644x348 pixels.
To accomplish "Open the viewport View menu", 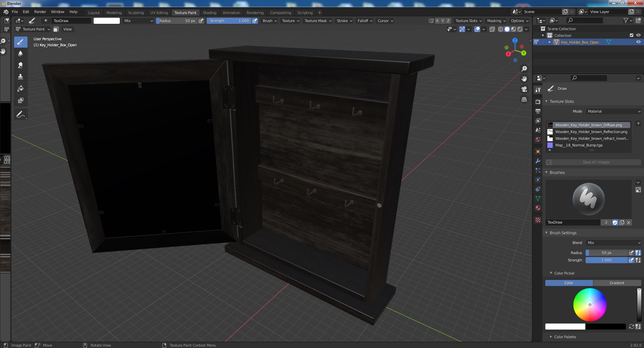I will point(67,29).
